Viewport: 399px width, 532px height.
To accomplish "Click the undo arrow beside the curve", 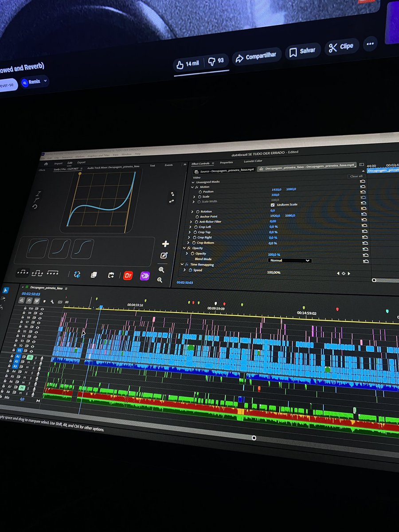I will (35, 207).
